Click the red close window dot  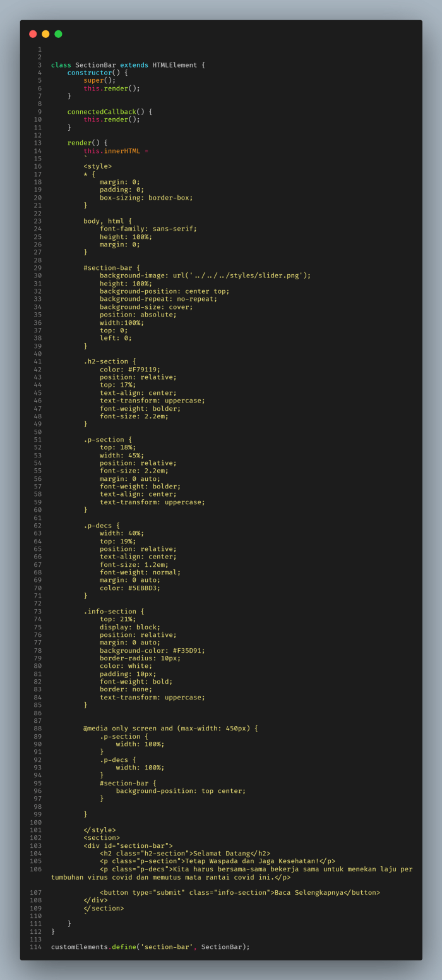click(x=33, y=34)
